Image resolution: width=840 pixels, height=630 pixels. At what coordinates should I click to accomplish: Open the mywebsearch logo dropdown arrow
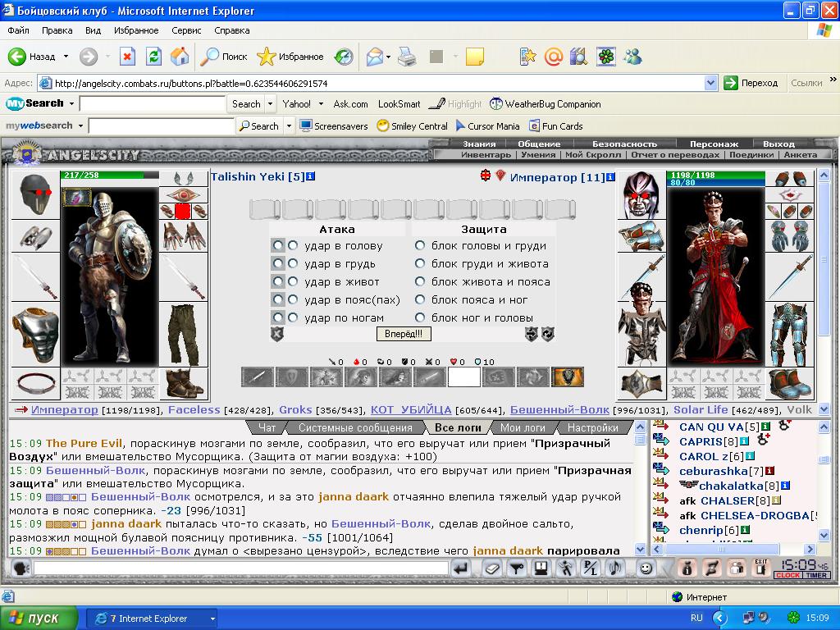(x=81, y=126)
